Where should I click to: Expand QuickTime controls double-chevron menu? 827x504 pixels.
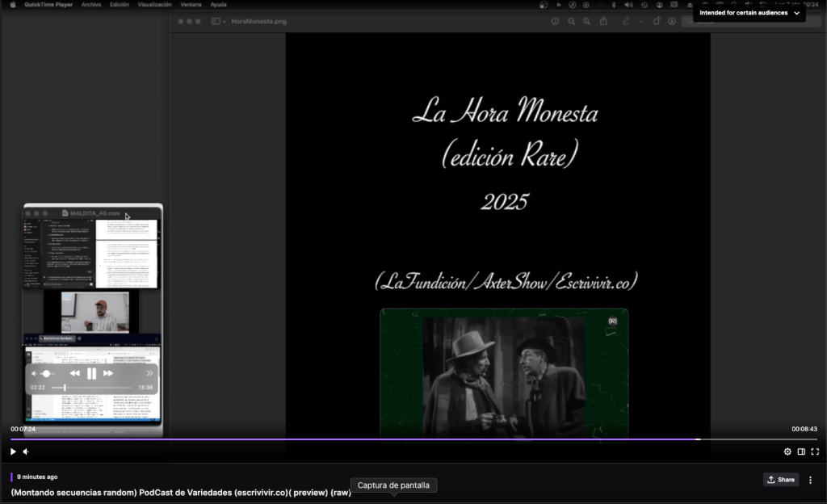point(149,373)
